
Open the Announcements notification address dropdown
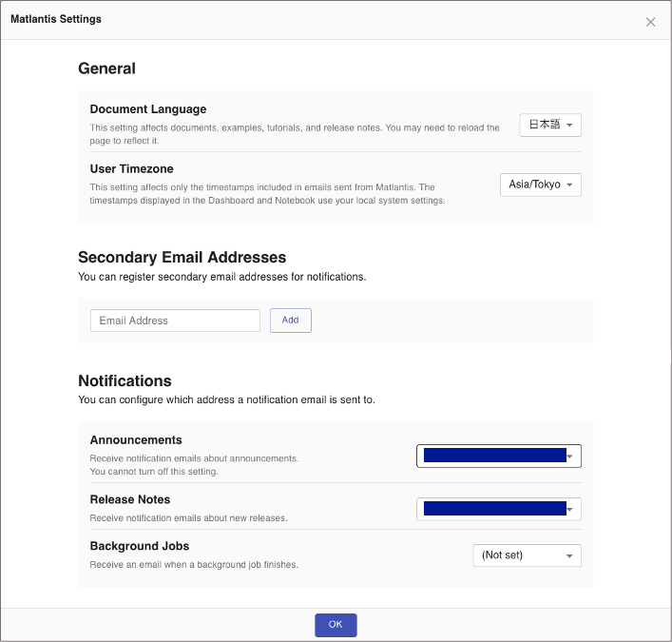498,457
